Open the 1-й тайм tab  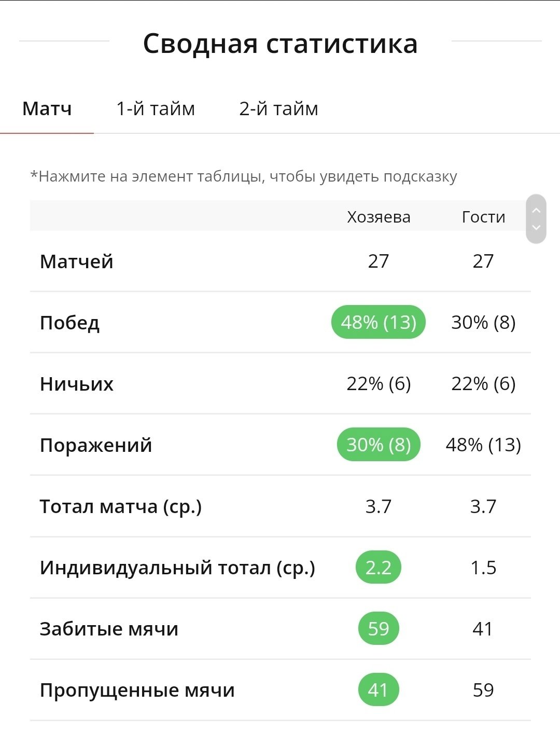coord(156,109)
